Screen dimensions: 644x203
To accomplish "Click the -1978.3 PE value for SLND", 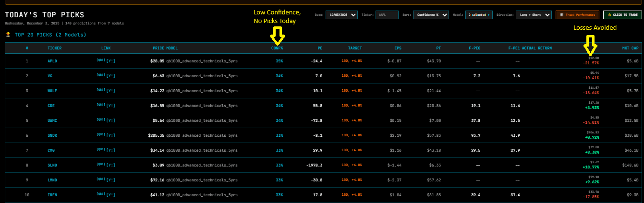I will 314,165.
